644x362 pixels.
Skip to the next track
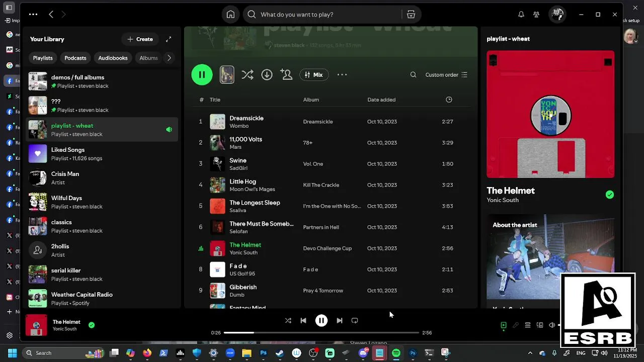pos(340,321)
